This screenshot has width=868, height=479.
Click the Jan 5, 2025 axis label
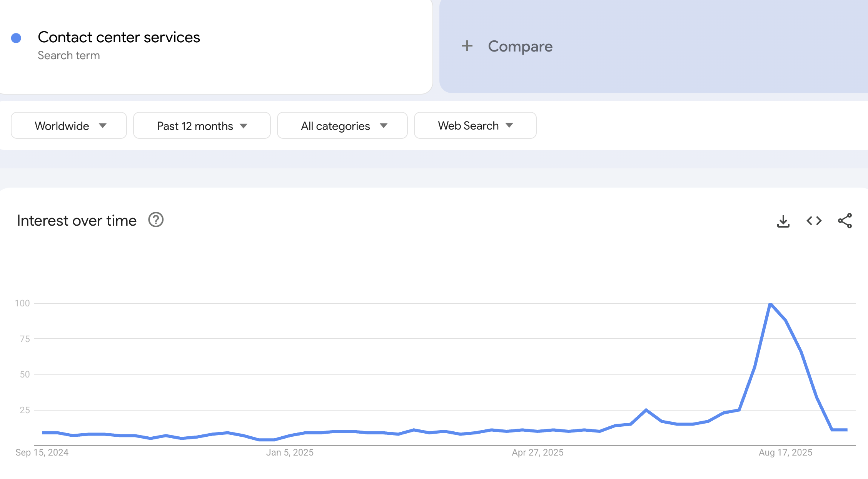pyautogui.click(x=290, y=452)
